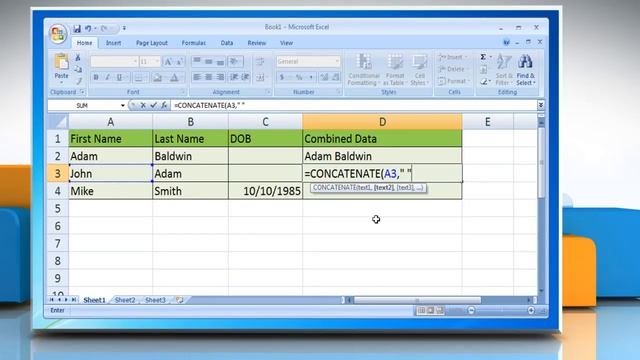
Task: Click the Copy icon under Cut
Action: [78, 69]
